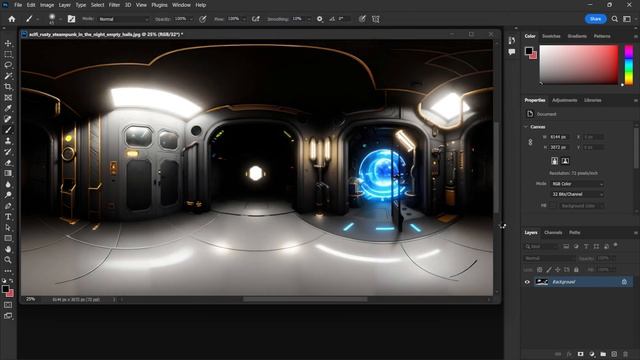Open the brush preset picker dropdown
The image size is (640, 360).
60,19
